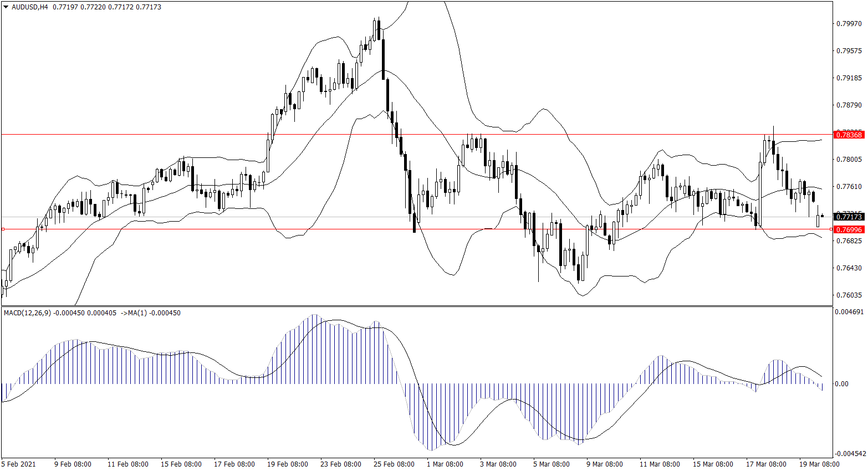
Task: Click the left square handle of lower red line
Action: [x=3, y=229]
